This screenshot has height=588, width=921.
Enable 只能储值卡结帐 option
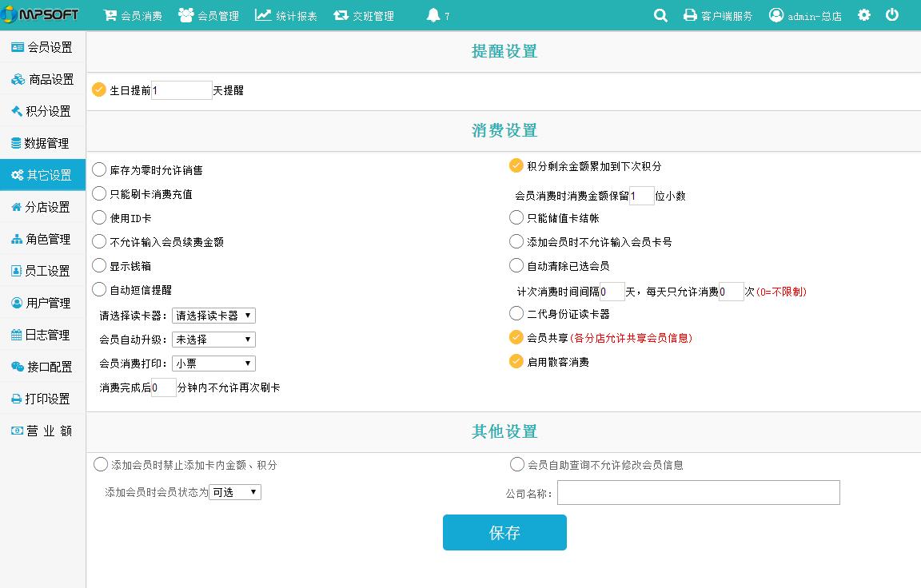516,218
